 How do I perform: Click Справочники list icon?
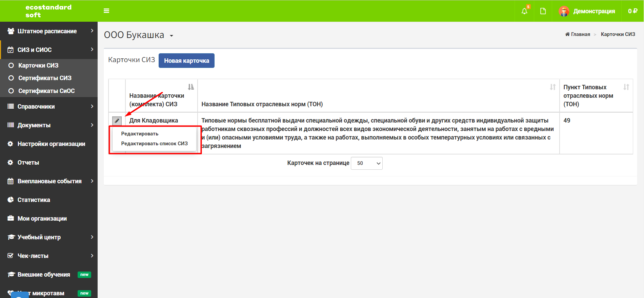click(x=11, y=106)
